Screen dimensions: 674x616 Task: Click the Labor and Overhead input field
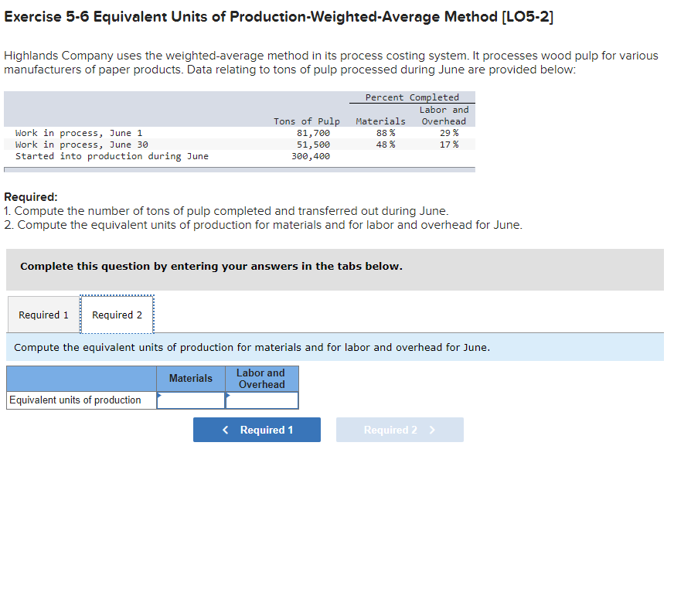click(260, 400)
